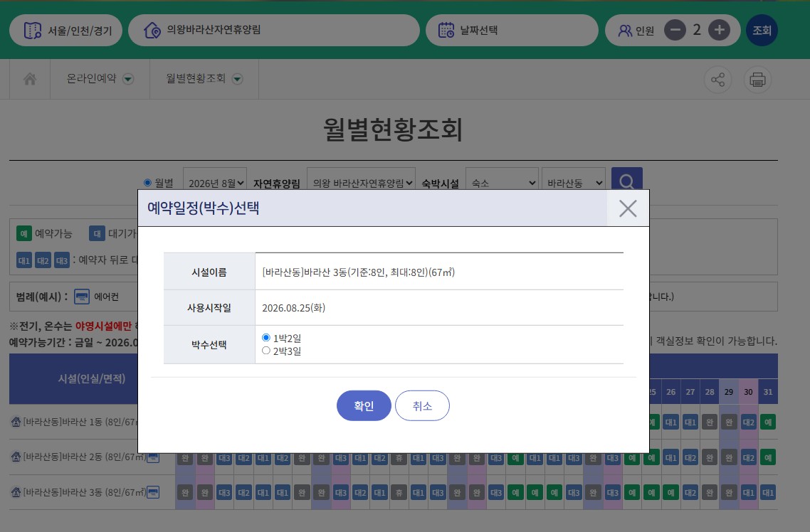Viewport: 810px width, 532px height.
Task: Click the 서울/인천/경기 region map button
Action: [65, 30]
